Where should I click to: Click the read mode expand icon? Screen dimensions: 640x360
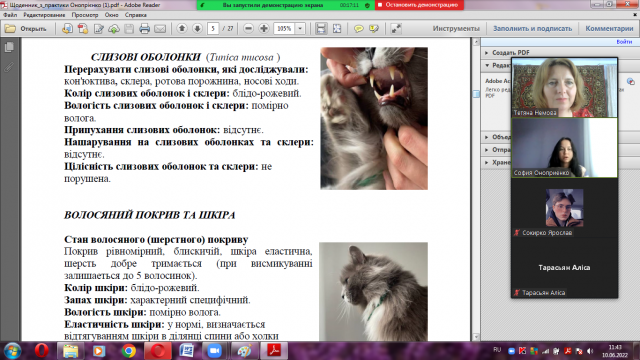pyautogui.click(x=396, y=29)
